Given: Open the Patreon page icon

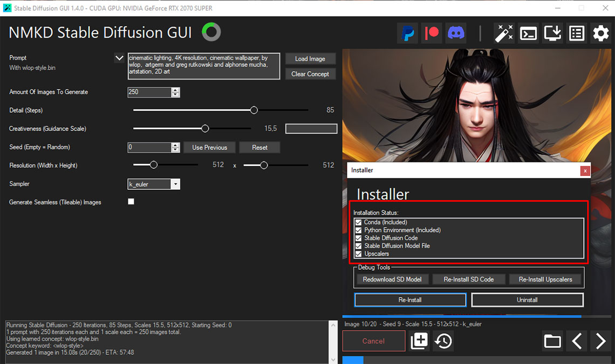Looking at the screenshot, I should (432, 33).
